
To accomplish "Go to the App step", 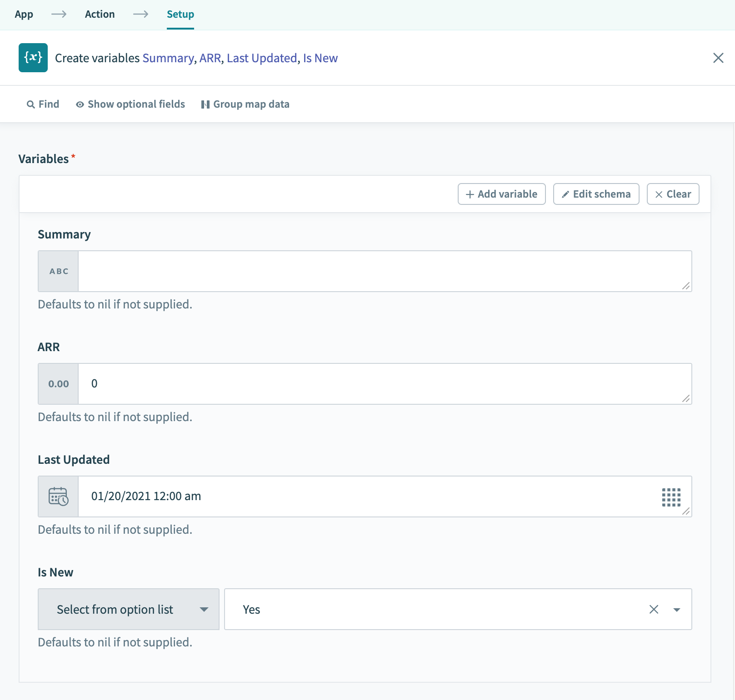I will 24,15.
